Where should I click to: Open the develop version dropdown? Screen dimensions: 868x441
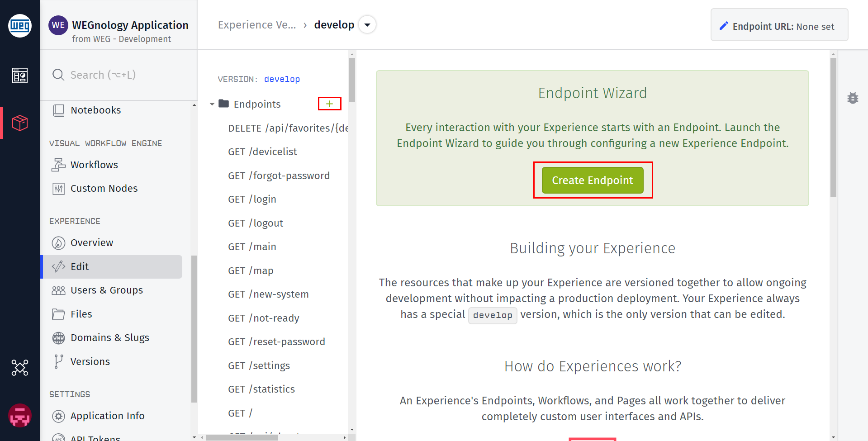(x=367, y=24)
